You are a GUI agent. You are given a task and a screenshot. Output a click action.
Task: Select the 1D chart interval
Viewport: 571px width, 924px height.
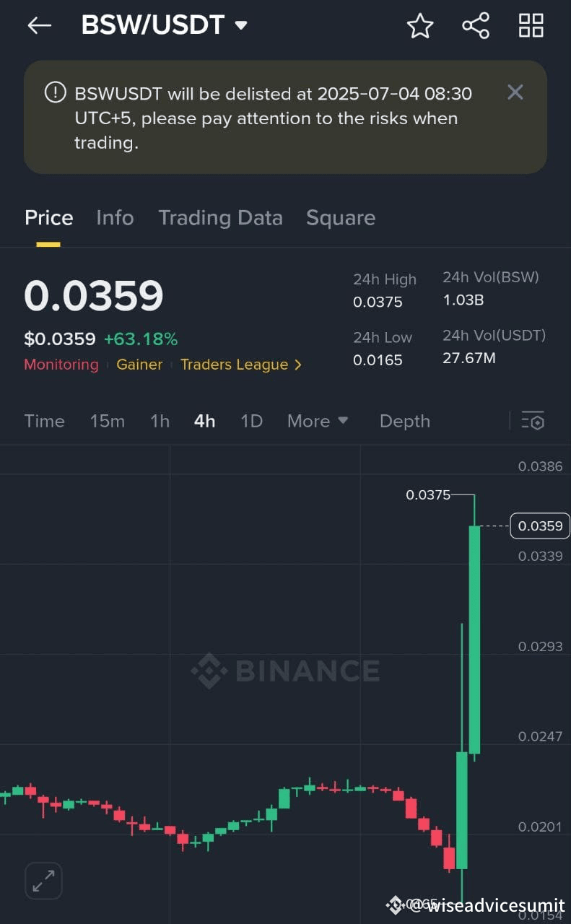(251, 421)
